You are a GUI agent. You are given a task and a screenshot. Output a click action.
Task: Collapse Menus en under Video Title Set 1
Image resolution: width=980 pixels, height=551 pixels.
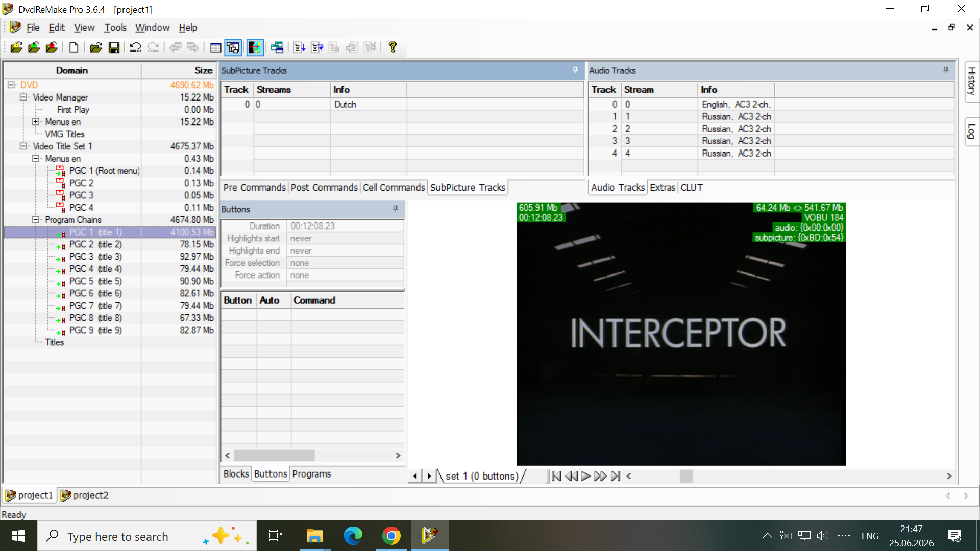click(x=35, y=159)
